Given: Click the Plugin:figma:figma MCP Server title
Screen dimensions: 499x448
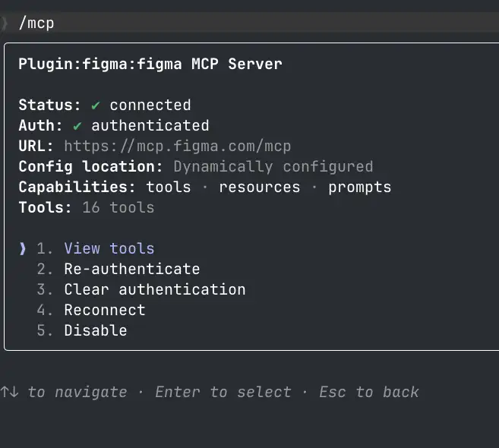Looking at the screenshot, I should click(x=150, y=64).
